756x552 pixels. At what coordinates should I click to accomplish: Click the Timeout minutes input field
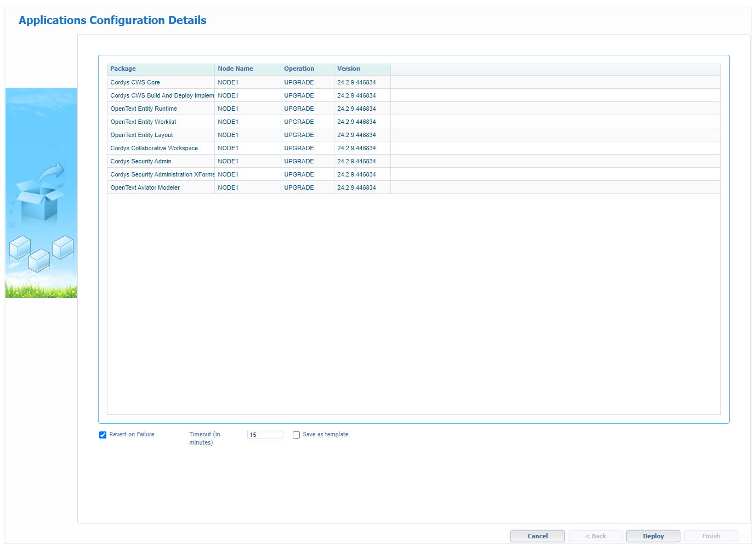(x=265, y=435)
